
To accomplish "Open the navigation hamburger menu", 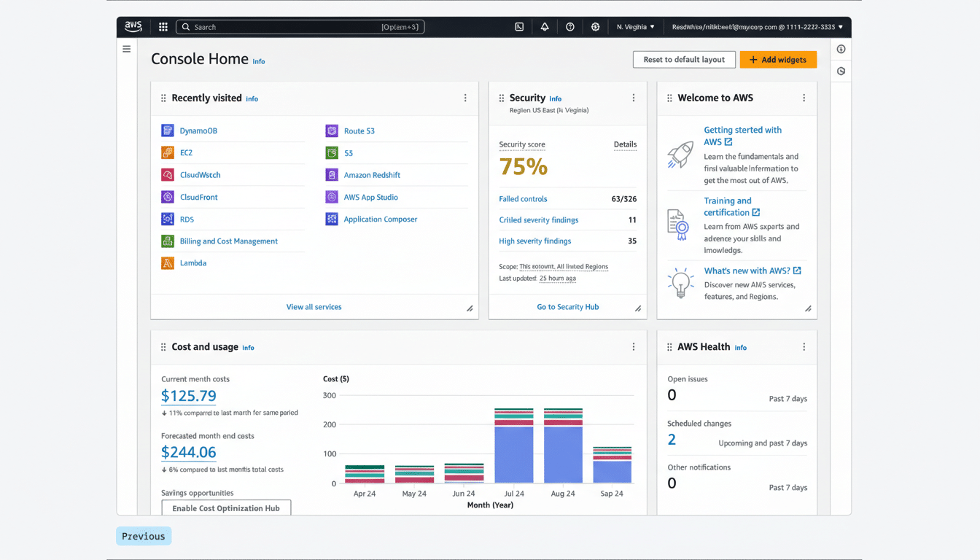I will (x=126, y=48).
